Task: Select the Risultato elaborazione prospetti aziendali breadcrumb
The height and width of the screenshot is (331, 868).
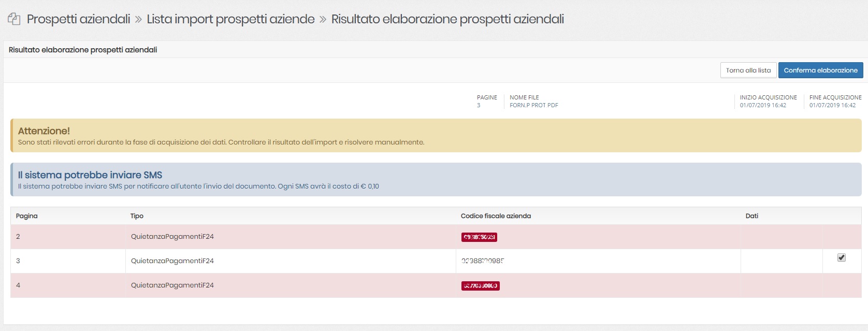Action: [x=447, y=19]
